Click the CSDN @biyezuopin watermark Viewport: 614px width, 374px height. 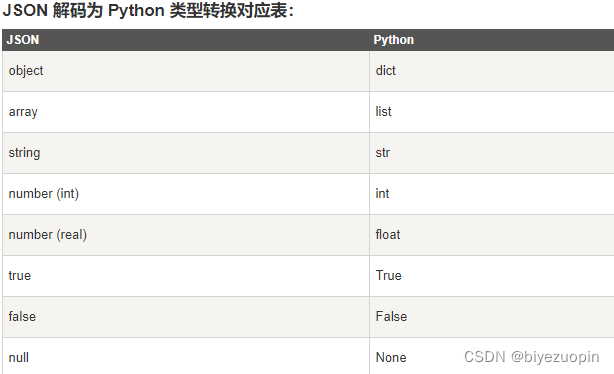[531, 357]
